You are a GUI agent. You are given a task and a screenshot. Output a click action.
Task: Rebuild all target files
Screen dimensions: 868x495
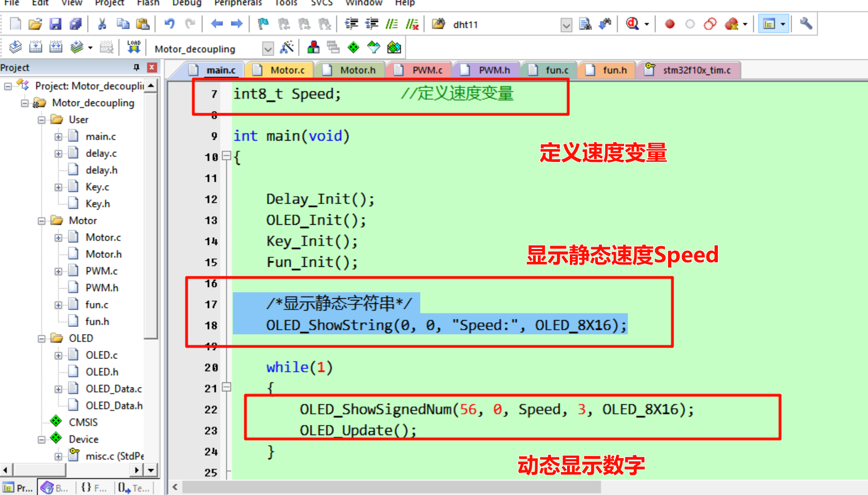coord(55,48)
